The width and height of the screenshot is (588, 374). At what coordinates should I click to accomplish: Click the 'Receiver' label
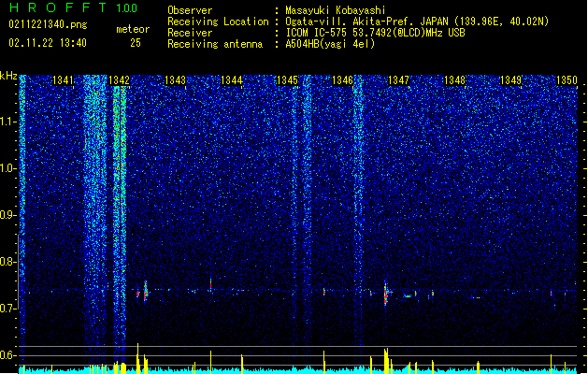(x=190, y=33)
